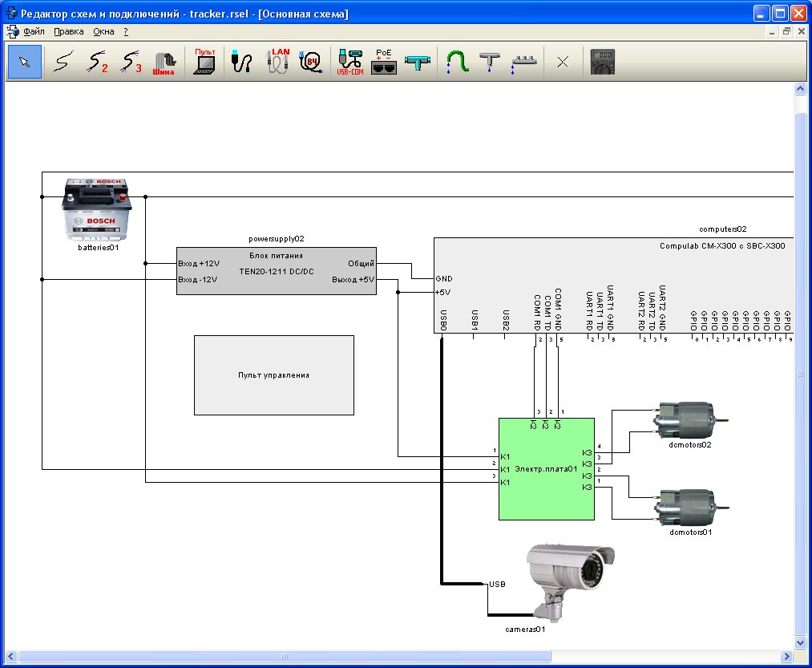The height and width of the screenshot is (668, 812).
Task: Click the powersupply02 label
Action: pos(277,239)
